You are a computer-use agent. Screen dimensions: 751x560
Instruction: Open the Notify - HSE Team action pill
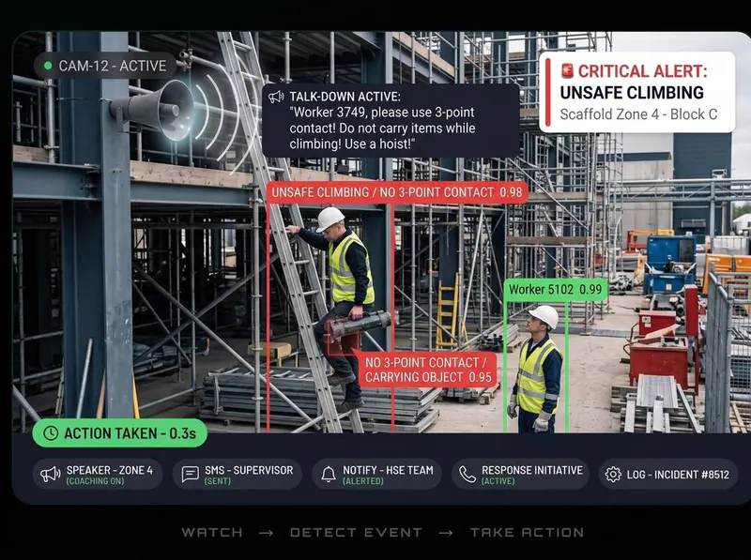pos(376,475)
